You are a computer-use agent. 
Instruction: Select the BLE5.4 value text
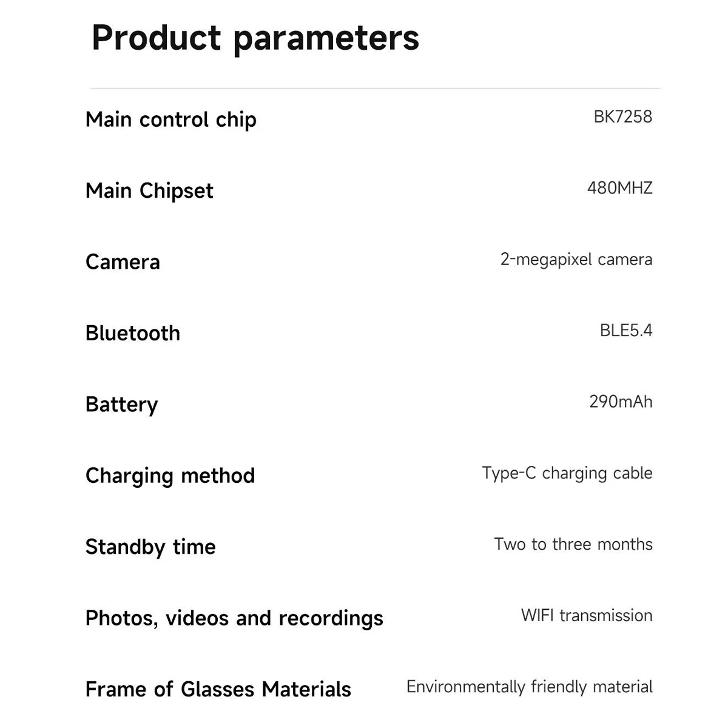625,331
